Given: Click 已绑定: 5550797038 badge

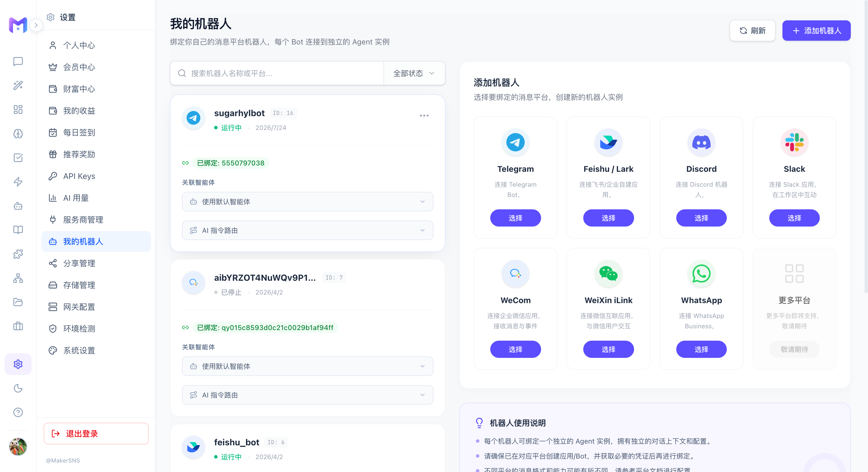Looking at the screenshot, I should (x=231, y=163).
